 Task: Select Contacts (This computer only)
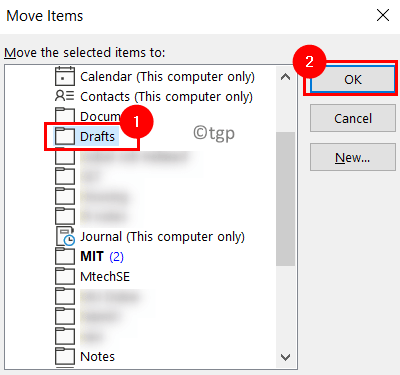point(166,97)
